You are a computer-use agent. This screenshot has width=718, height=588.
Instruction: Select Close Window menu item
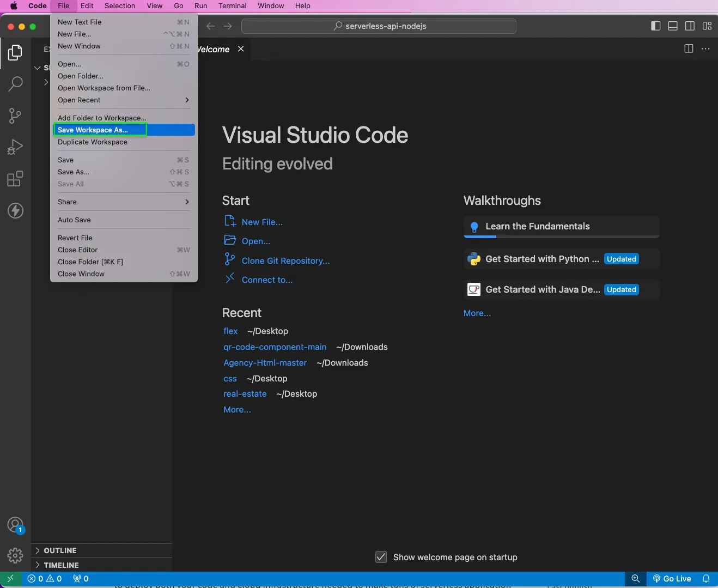pos(124,274)
